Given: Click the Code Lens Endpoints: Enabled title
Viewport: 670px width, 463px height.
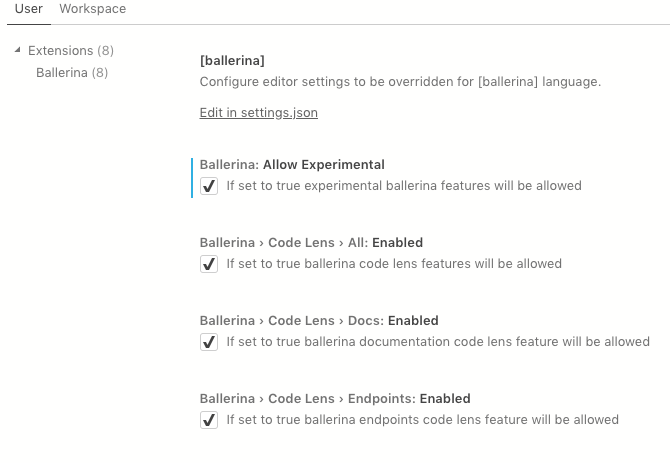Looking at the screenshot, I should coord(335,398).
